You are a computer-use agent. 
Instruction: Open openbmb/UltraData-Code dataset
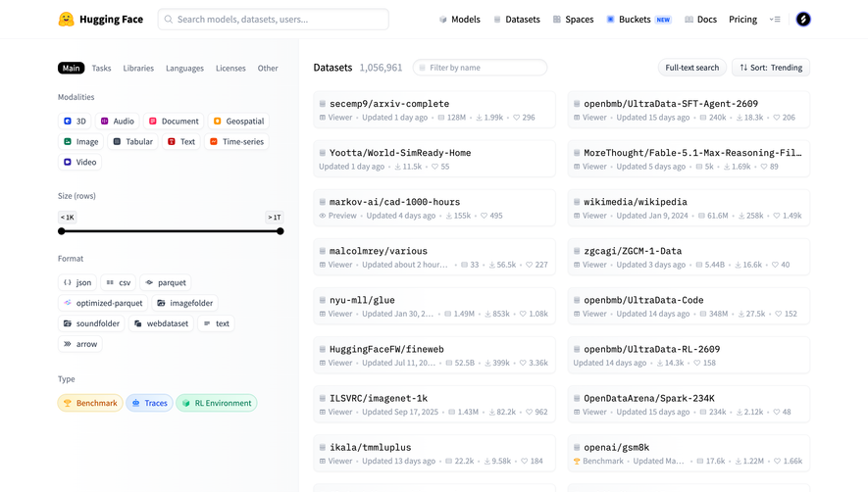coord(689,306)
